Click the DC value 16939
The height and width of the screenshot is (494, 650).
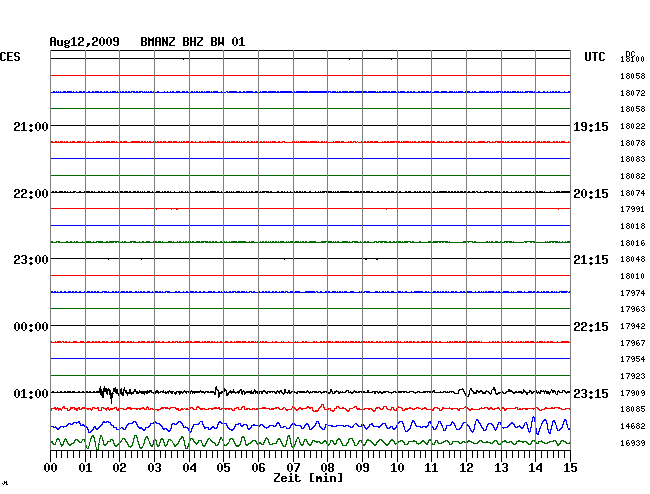click(x=633, y=443)
